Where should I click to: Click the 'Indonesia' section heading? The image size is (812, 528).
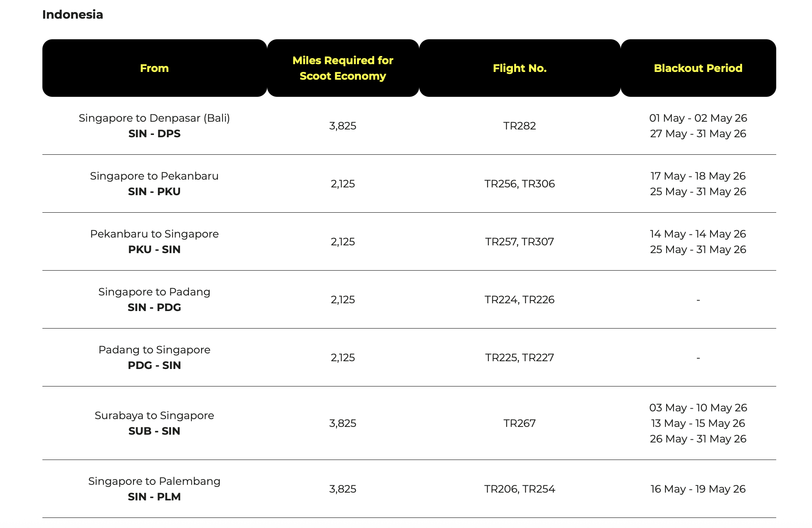[x=73, y=14]
